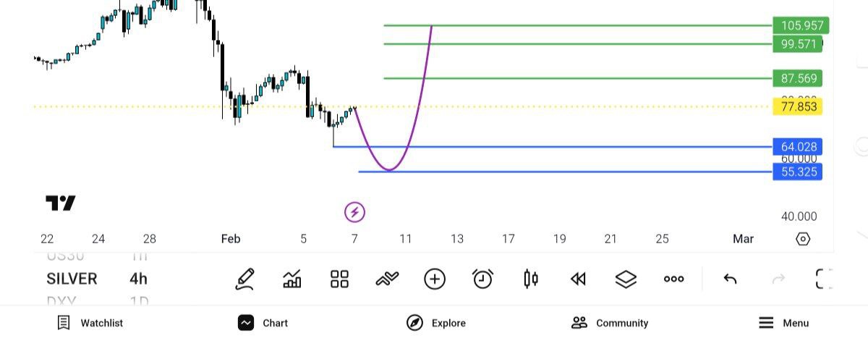This screenshot has height=341, width=868.
Task: Start bar replay with rewind icon
Action: tap(578, 279)
